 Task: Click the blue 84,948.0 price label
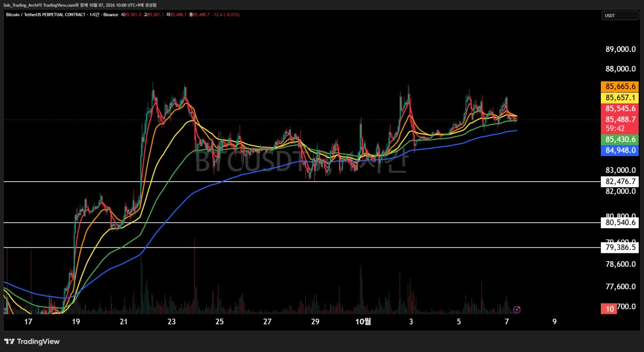pos(620,151)
